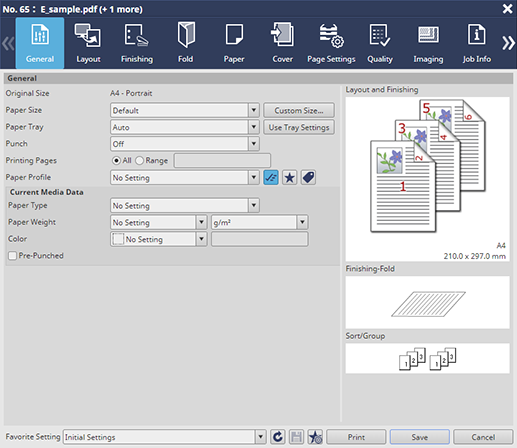Click the page range input field
The image size is (517, 448).
pyautogui.click(x=222, y=160)
